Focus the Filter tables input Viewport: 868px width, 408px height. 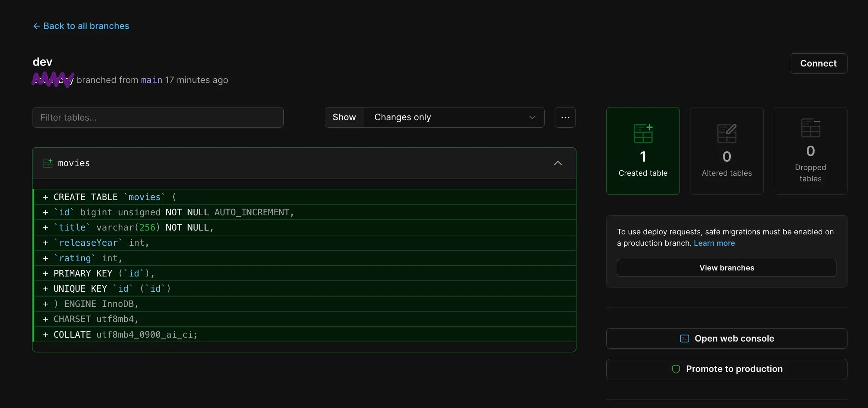[x=158, y=117]
